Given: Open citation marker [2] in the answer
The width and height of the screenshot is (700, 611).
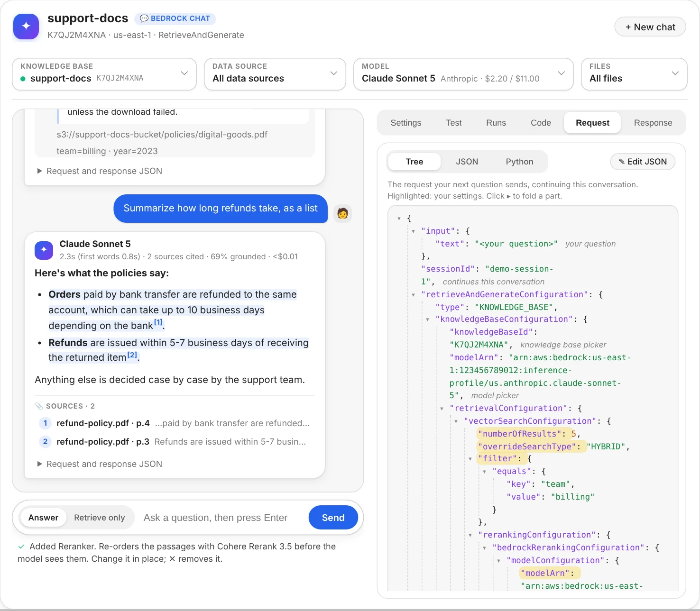Looking at the screenshot, I should coord(132,355).
